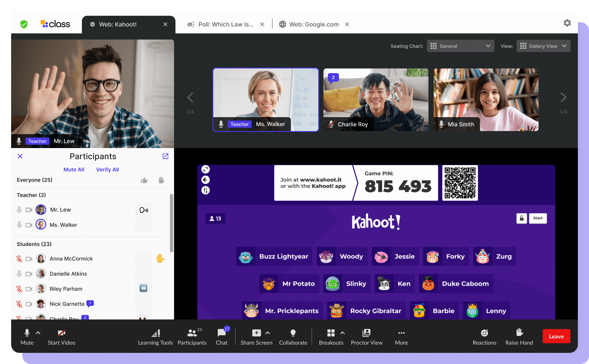Go to the previous gallery page
Image resolution: width=589 pixels, height=364 pixels.
pyautogui.click(x=190, y=97)
